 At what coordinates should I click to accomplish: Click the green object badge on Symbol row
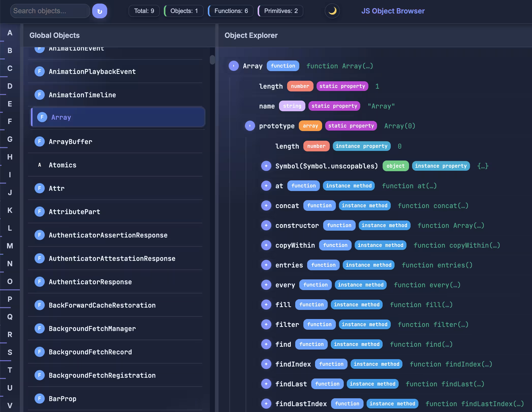395,166
